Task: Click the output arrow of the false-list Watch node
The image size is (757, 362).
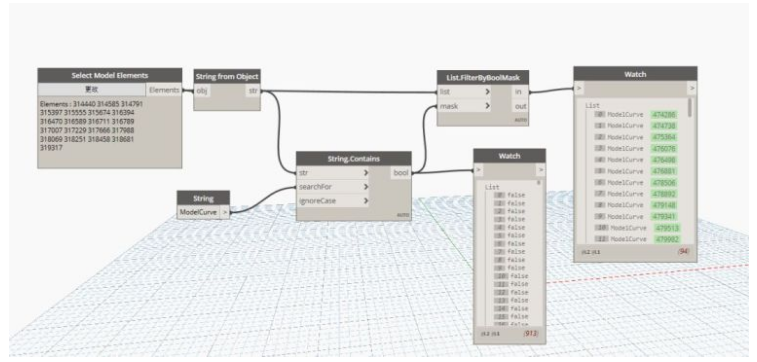Action: pos(541,170)
